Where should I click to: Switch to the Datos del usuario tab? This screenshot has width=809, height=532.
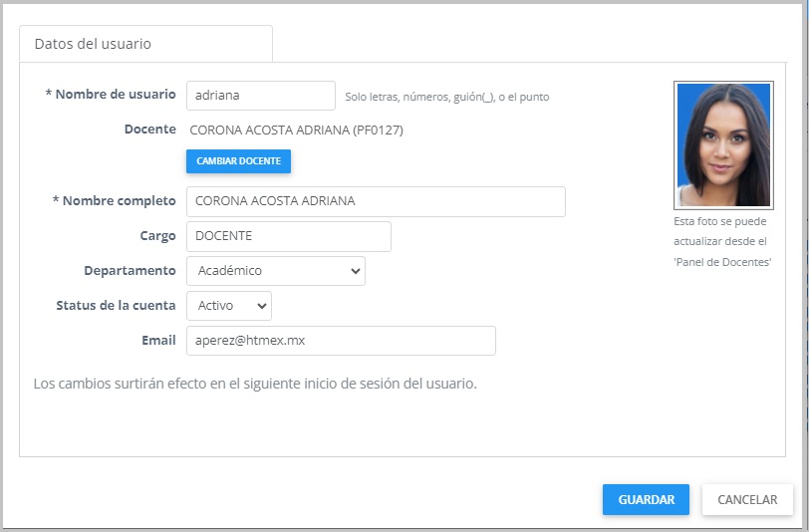tap(145, 44)
